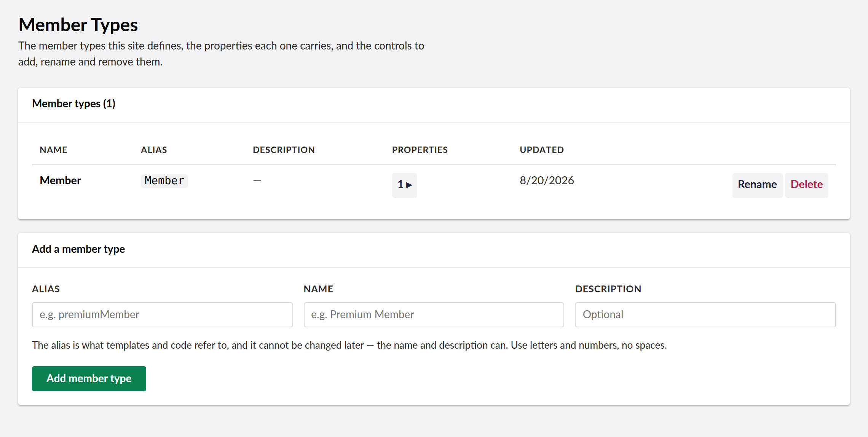Image resolution: width=868 pixels, height=437 pixels.
Task: Click the Add a member type heading
Action: [78, 249]
